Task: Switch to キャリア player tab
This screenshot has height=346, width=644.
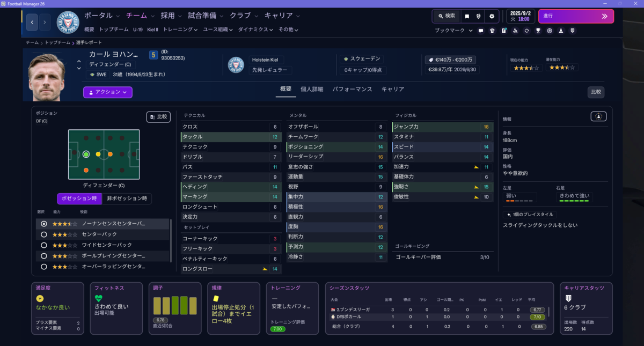Action: tap(393, 89)
